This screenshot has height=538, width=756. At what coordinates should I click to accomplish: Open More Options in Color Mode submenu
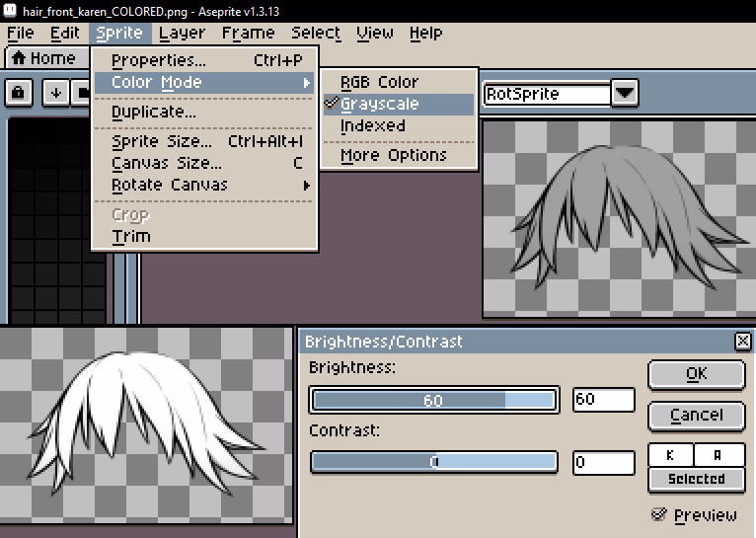(x=393, y=155)
